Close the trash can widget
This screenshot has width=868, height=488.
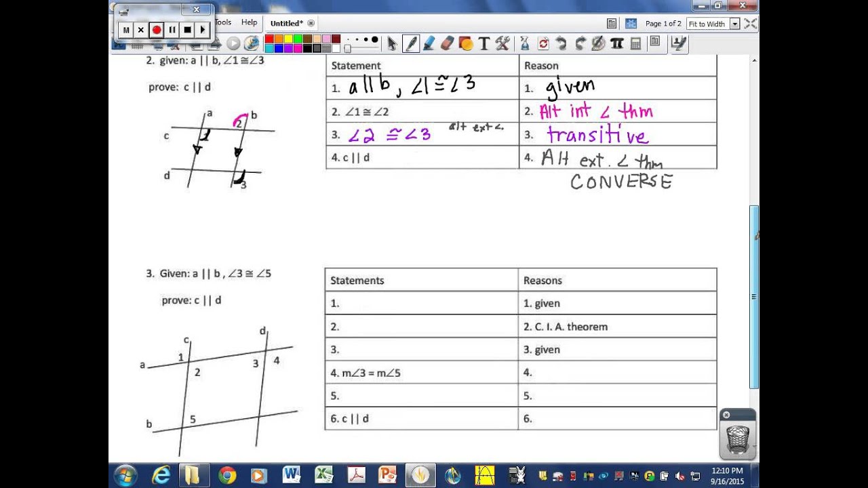pos(726,415)
